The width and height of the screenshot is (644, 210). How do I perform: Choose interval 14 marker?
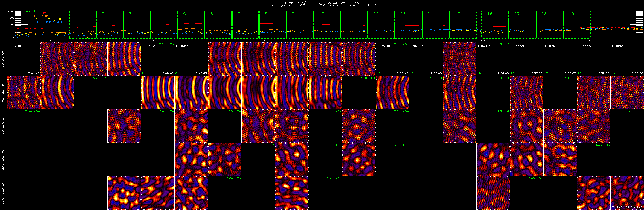pos(430,14)
